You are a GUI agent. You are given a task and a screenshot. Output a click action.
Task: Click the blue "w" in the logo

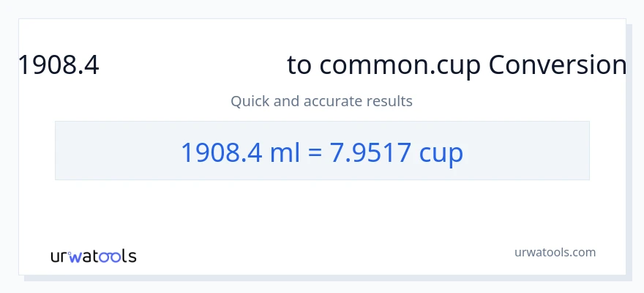pyautogui.click(x=75, y=256)
